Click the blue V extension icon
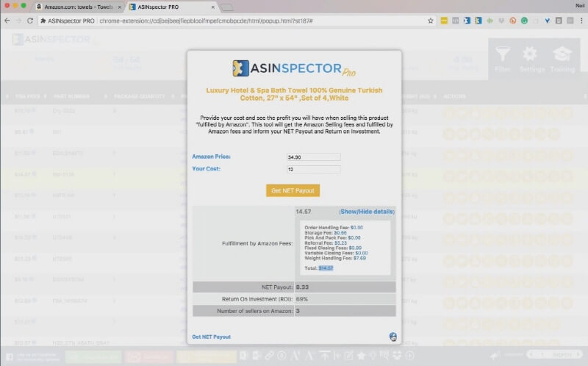 click(x=547, y=21)
